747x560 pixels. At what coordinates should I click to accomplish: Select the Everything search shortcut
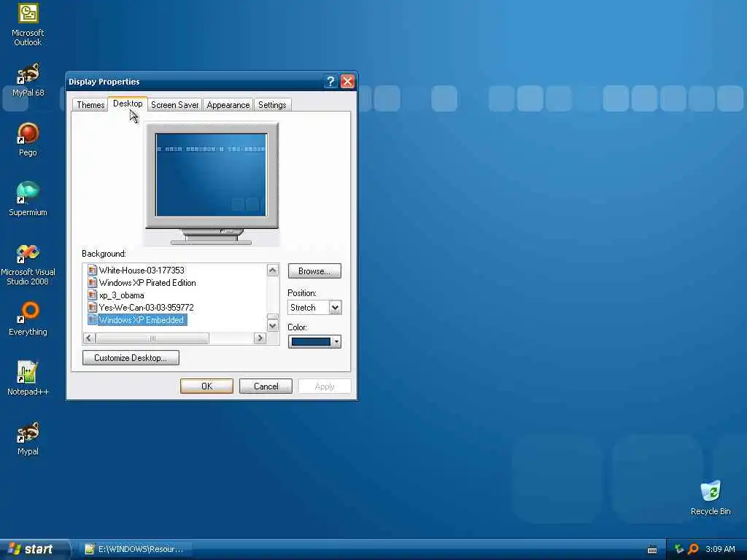click(28, 319)
